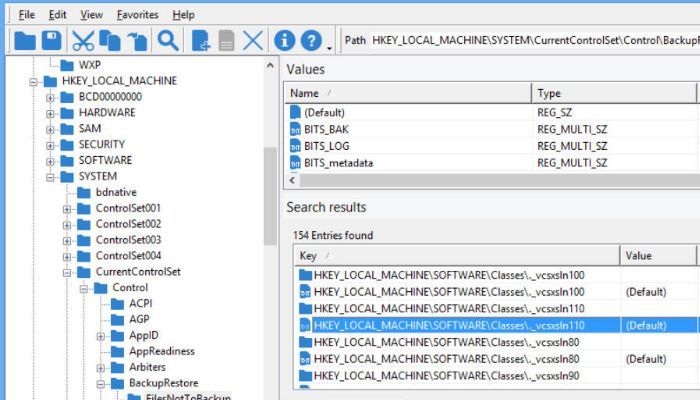Image resolution: width=700 pixels, height=400 pixels.
Task: Collapse the CurrentControlSet tree node
Action: tap(67, 272)
